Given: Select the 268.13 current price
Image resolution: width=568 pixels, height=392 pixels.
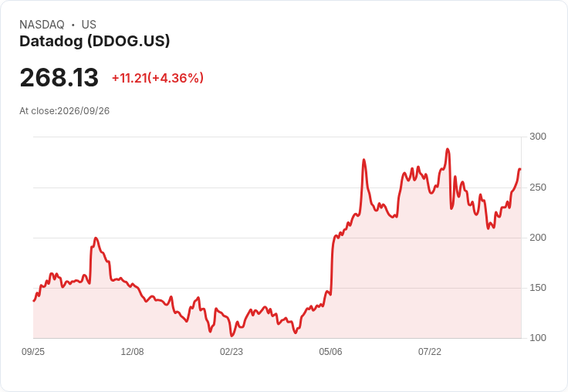Looking at the screenshot, I should coord(59,77).
